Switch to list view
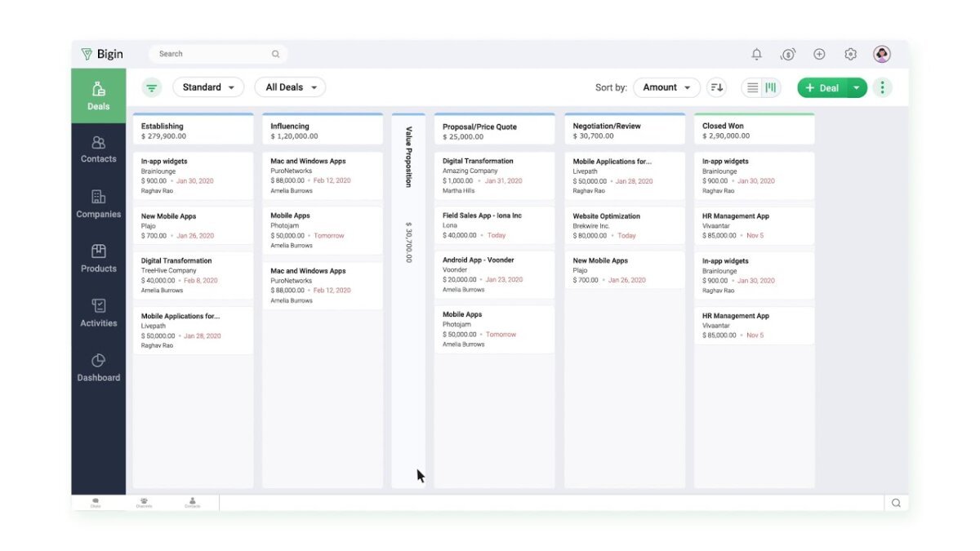The image size is (980, 551). click(x=752, y=87)
